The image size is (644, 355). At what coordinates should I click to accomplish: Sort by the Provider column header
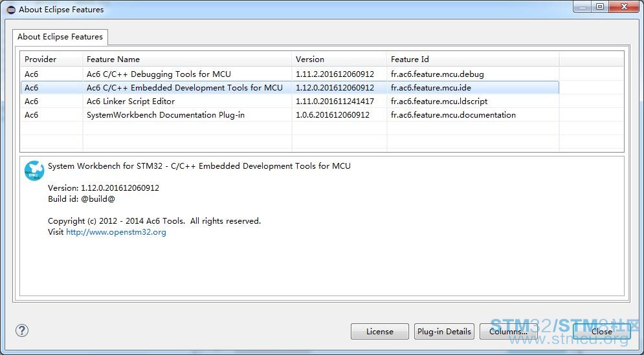(x=51, y=59)
